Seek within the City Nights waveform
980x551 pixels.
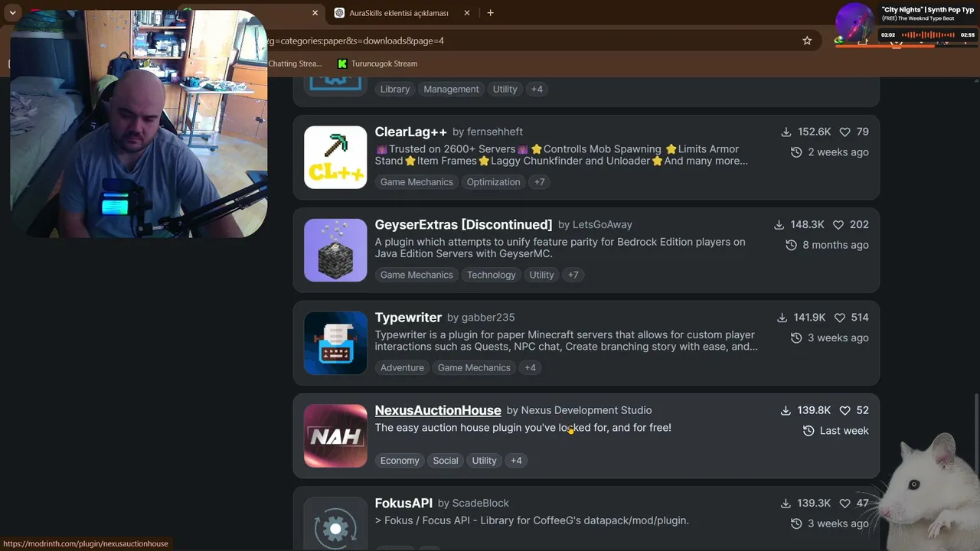click(x=929, y=35)
